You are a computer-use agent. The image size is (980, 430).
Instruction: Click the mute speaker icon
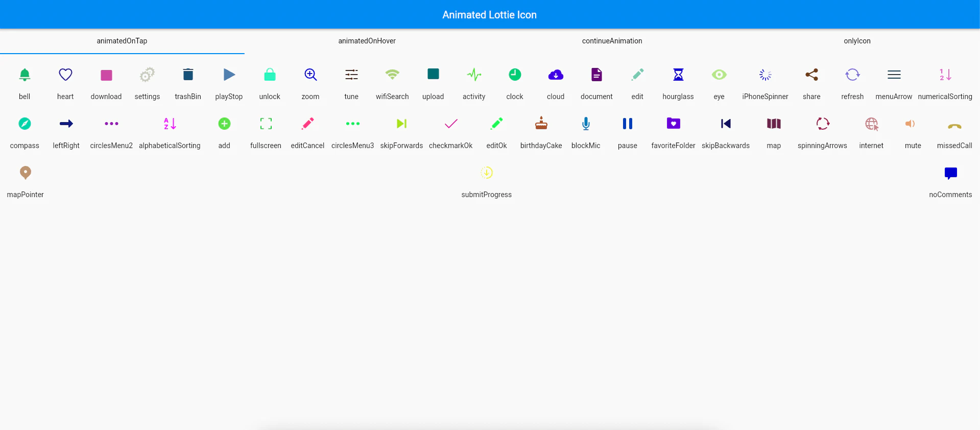911,124
